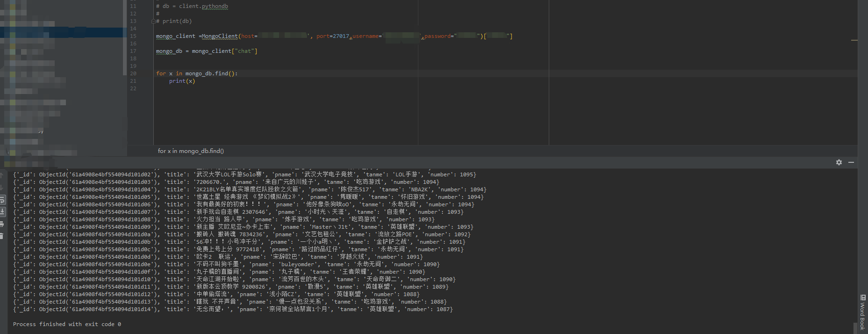Image resolution: width=868 pixels, height=334 pixels.
Task: Click output row with ObjectId ending d101d02
Action: click(x=244, y=174)
